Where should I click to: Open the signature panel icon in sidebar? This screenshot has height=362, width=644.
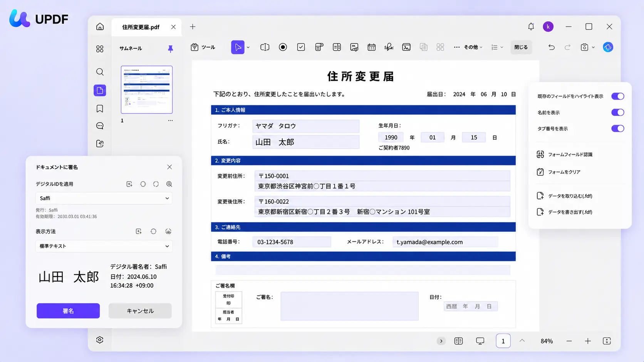pyautogui.click(x=100, y=143)
